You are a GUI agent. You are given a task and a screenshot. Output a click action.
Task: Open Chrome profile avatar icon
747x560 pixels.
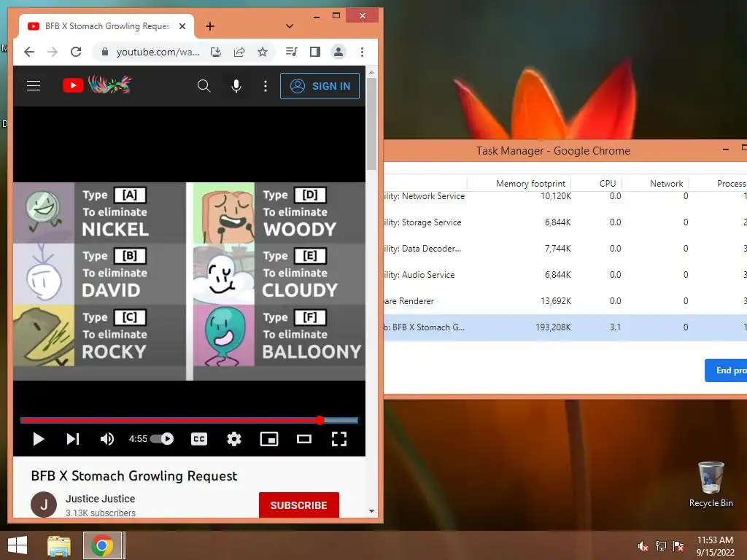point(338,52)
